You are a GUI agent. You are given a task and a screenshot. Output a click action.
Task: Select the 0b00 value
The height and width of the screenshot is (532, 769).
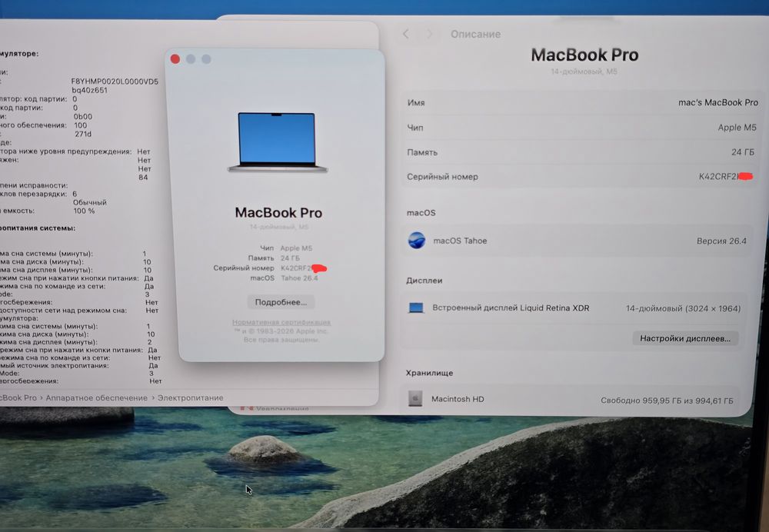pyautogui.click(x=83, y=117)
